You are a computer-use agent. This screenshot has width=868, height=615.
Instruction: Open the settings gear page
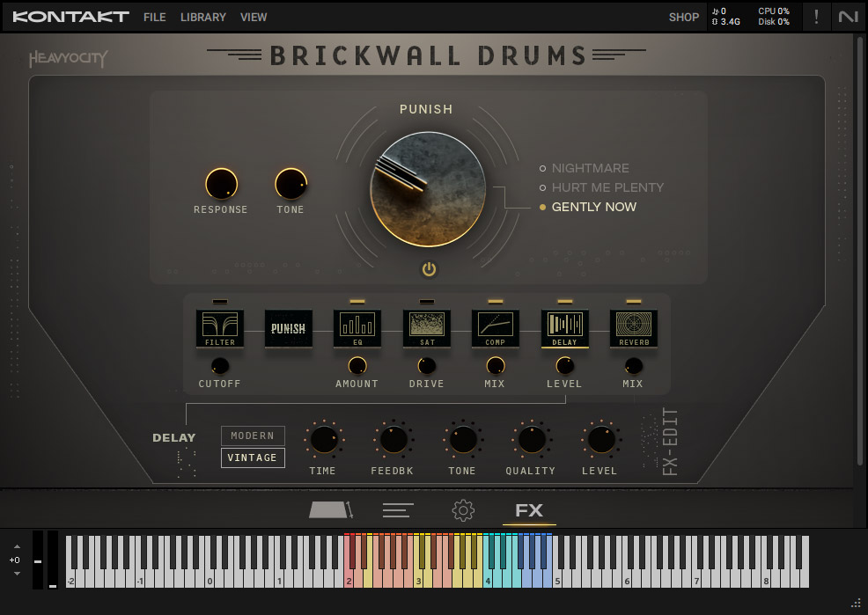coord(463,510)
